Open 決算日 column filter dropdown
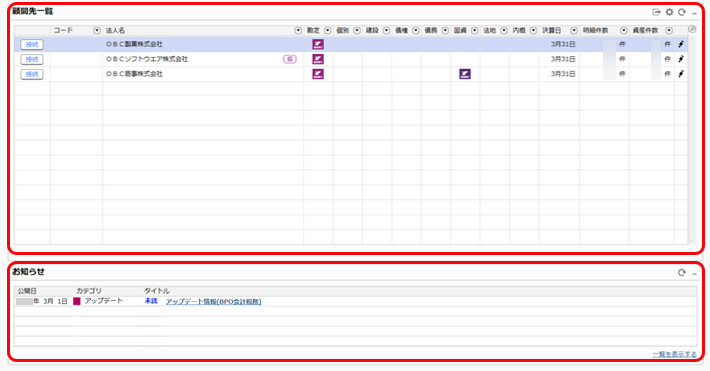This screenshot has height=371, width=710. tap(574, 30)
